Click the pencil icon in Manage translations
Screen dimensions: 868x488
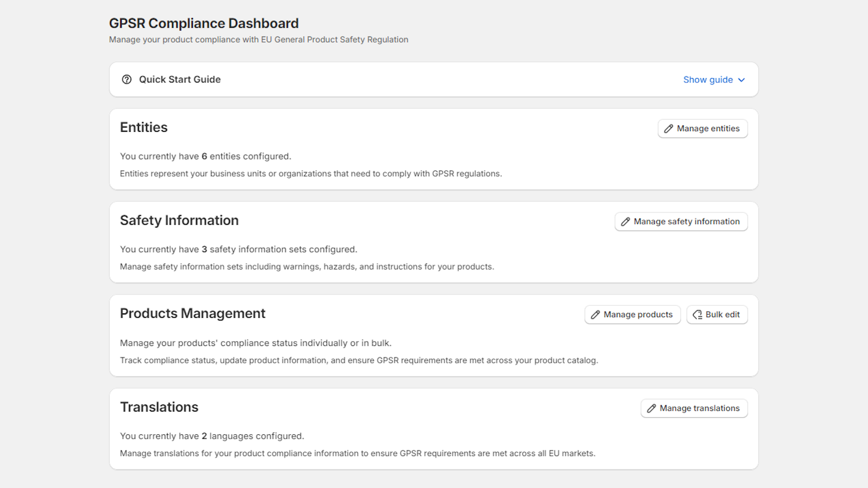(652, 408)
